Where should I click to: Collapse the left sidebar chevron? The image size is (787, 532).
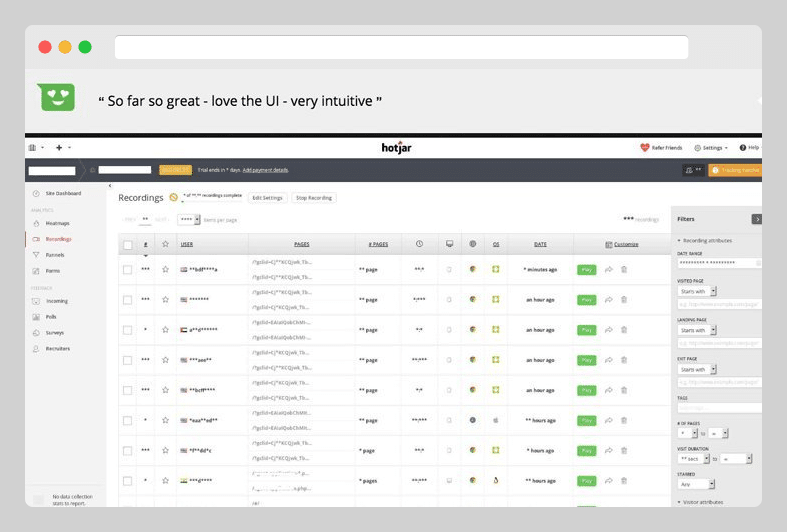[x=110, y=186]
